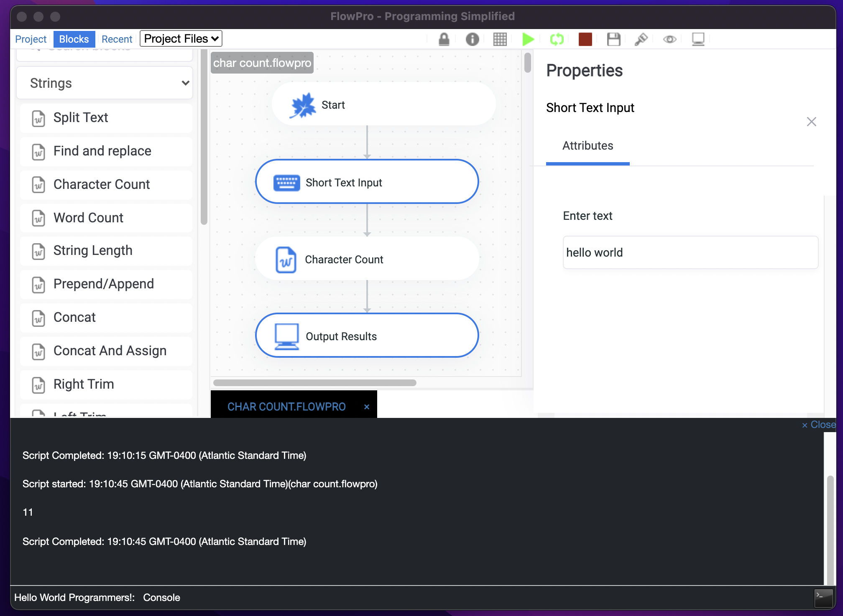Screen dimensions: 843x616
Task: Select the Start node label
Action: (333, 105)
